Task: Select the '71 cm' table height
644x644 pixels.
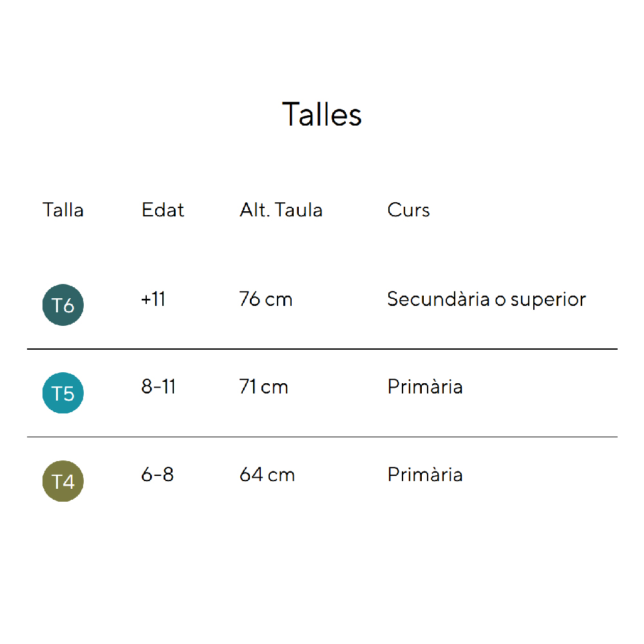Action: [263, 387]
